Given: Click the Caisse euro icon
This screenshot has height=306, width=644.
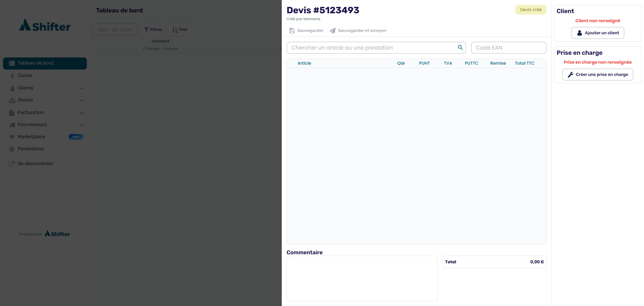Looking at the screenshot, I should 12,76.
